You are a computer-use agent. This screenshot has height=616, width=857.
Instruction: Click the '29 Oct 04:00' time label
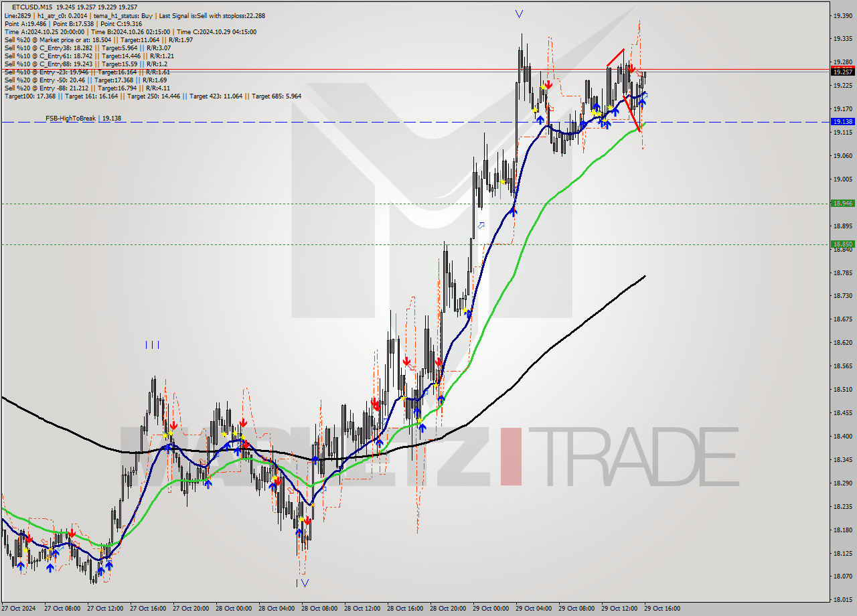coord(534,609)
